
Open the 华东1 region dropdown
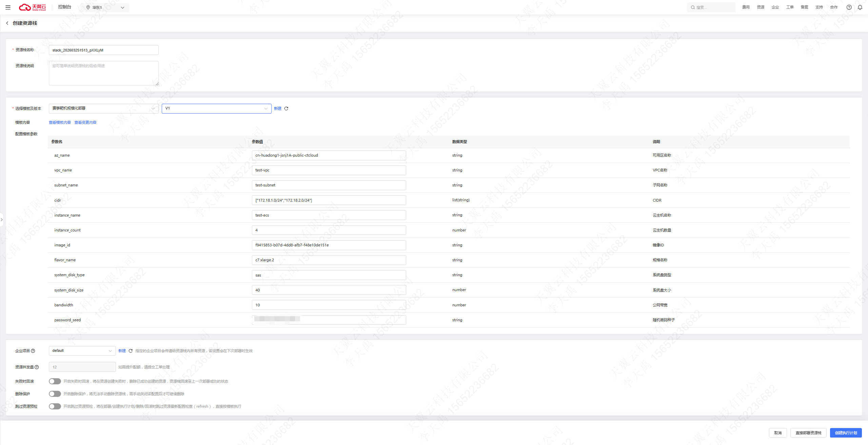[x=105, y=7]
